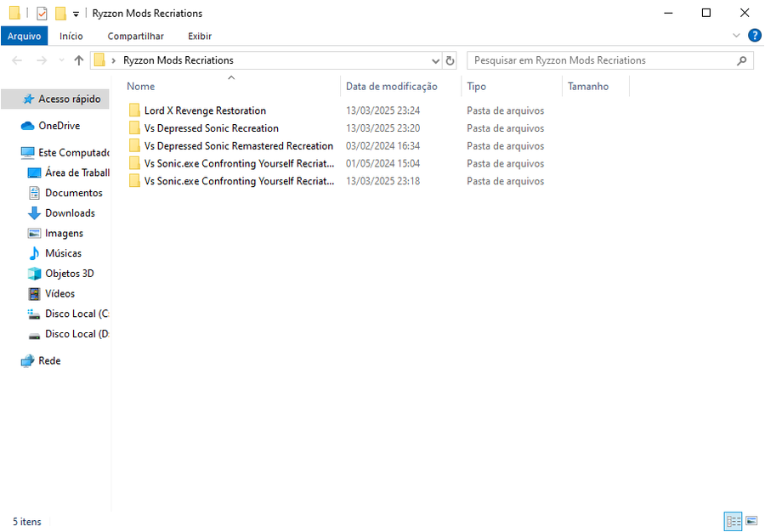Click the New Folder quick access toolbar icon
This screenshot has height=532, width=765.
[x=60, y=13]
